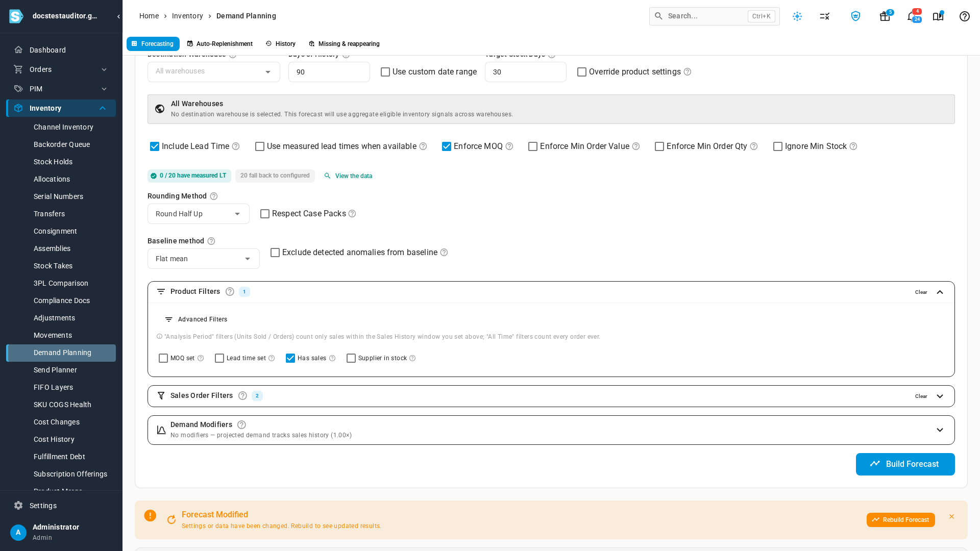This screenshot has height=551, width=980.
Task: Click the help icon beside Has sales filter
Action: click(x=332, y=358)
